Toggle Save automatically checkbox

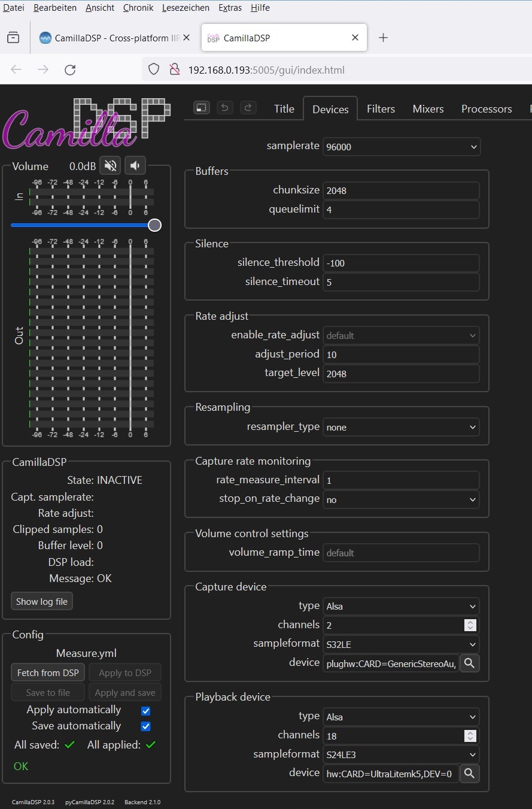[x=145, y=726]
